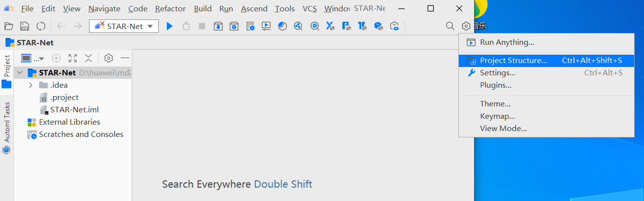Click the Search Everywhere magnifier icon
The width and height of the screenshot is (644, 201).
[450, 26]
